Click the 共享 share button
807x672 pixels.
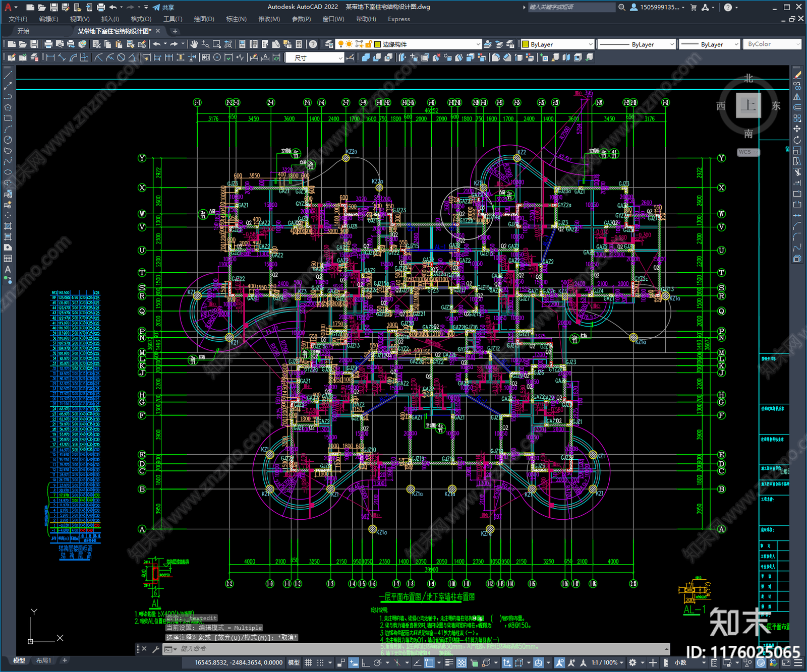pos(164,7)
